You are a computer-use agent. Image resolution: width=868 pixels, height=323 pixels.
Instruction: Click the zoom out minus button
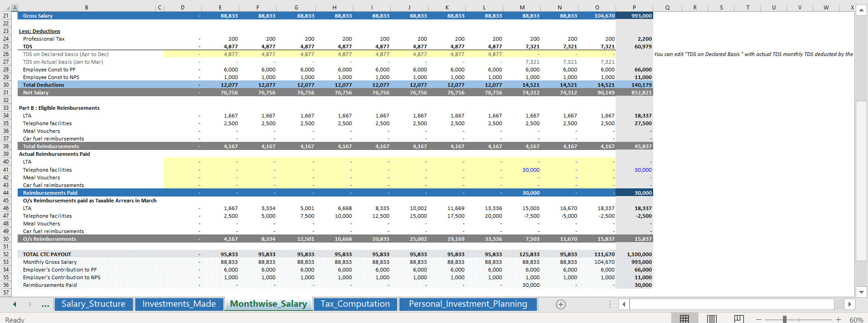click(759, 319)
